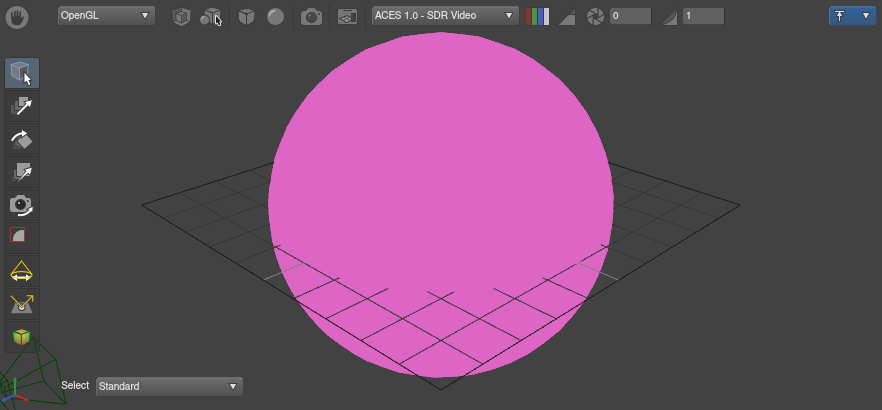Toggle the solid cube shading mode
Image resolution: width=882 pixels, height=410 pixels.
[246, 16]
